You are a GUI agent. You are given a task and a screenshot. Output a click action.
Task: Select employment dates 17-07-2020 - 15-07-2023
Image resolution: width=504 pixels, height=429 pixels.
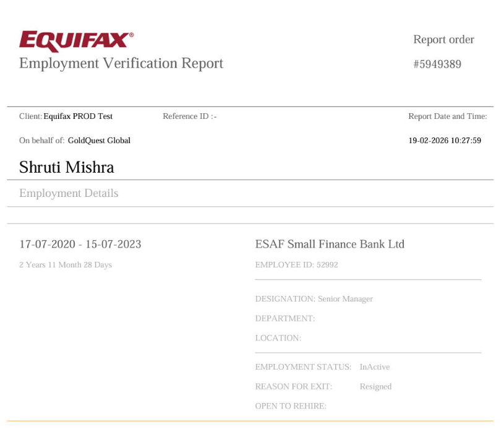coord(80,245)
